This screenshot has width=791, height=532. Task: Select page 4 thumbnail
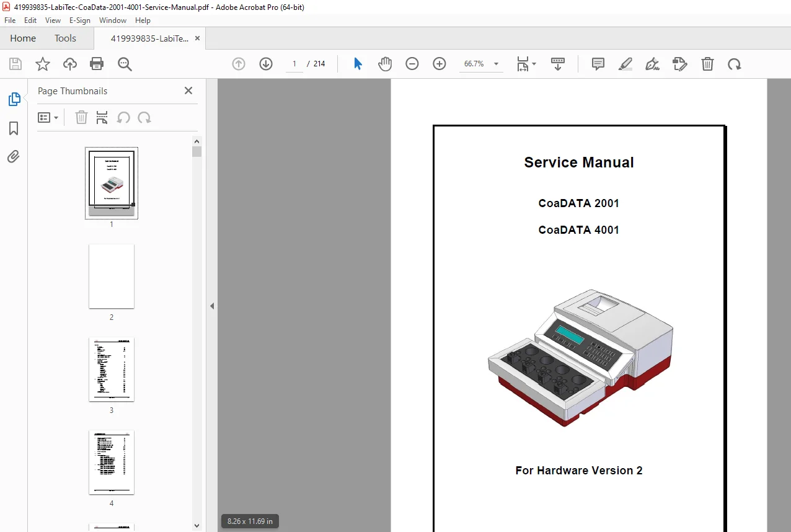(x=112, y=462)
